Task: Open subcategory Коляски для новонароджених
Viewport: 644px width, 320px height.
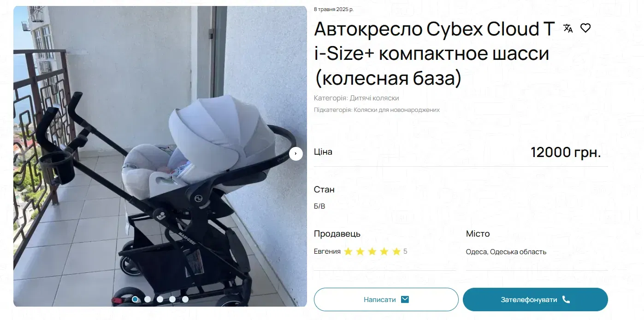Action: coord(396,110)
